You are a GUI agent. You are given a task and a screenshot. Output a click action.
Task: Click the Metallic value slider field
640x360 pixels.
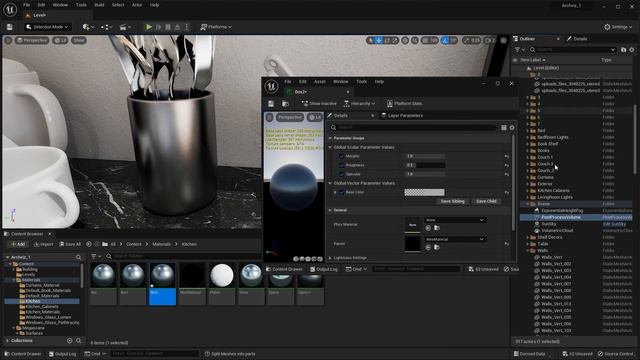point(425,156)
